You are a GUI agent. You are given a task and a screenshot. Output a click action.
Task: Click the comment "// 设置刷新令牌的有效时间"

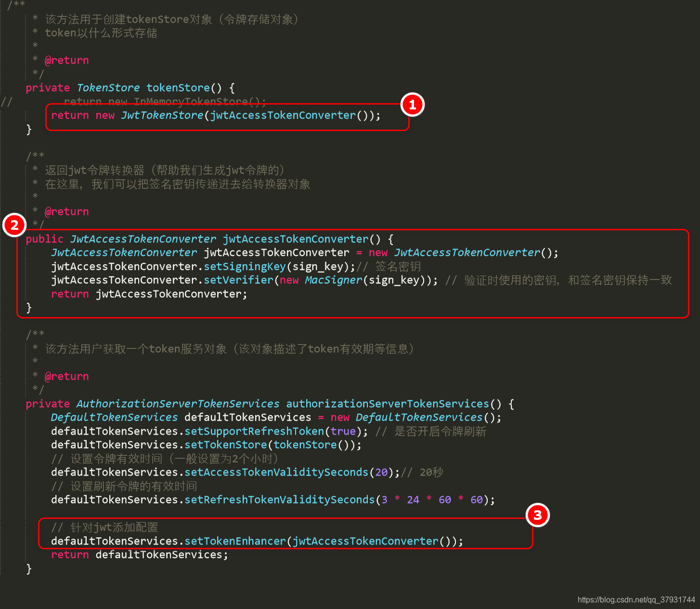click(x=124, y=486)
